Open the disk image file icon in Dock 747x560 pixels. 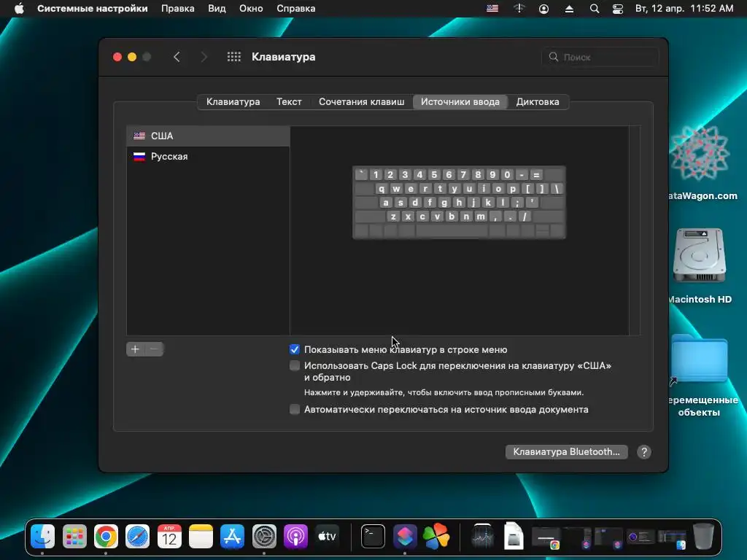pos(514,537)
